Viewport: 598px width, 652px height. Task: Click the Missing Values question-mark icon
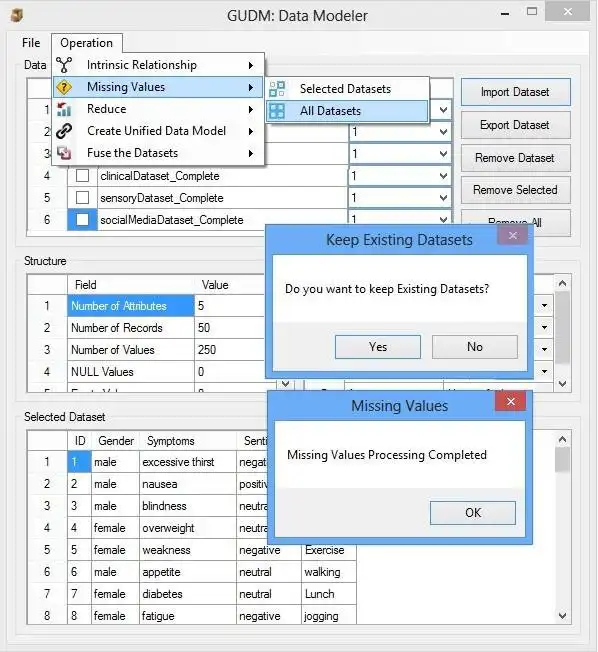coord(64,87)
